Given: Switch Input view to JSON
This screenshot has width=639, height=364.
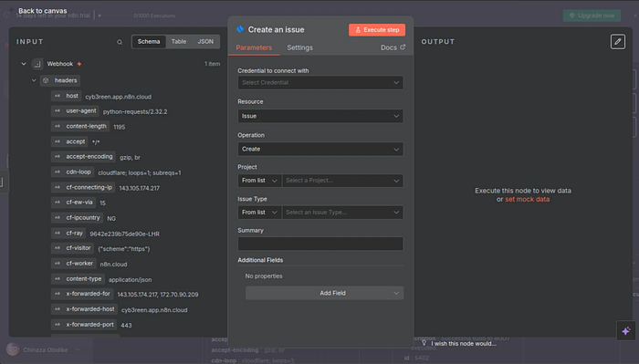Looking at the screenshot, I should click(x=205, y=42).
